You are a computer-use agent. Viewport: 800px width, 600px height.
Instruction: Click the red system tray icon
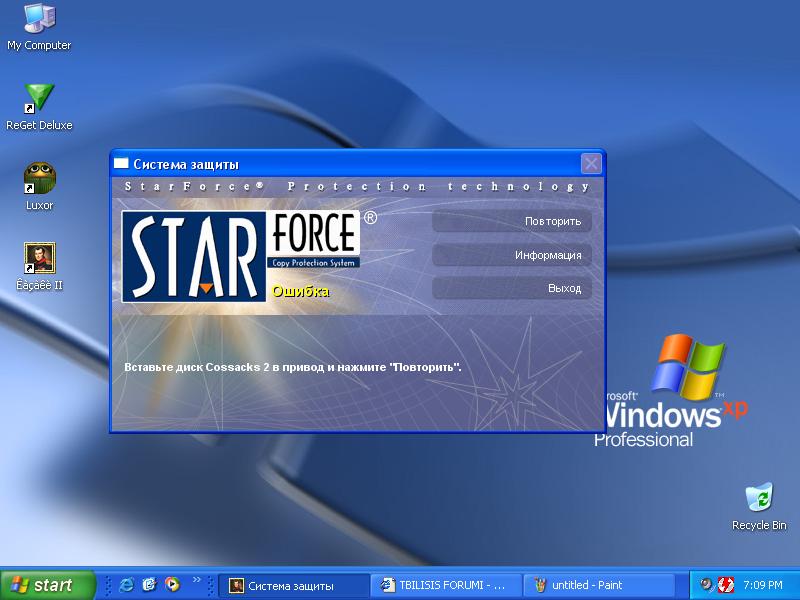tap(726, 585)
